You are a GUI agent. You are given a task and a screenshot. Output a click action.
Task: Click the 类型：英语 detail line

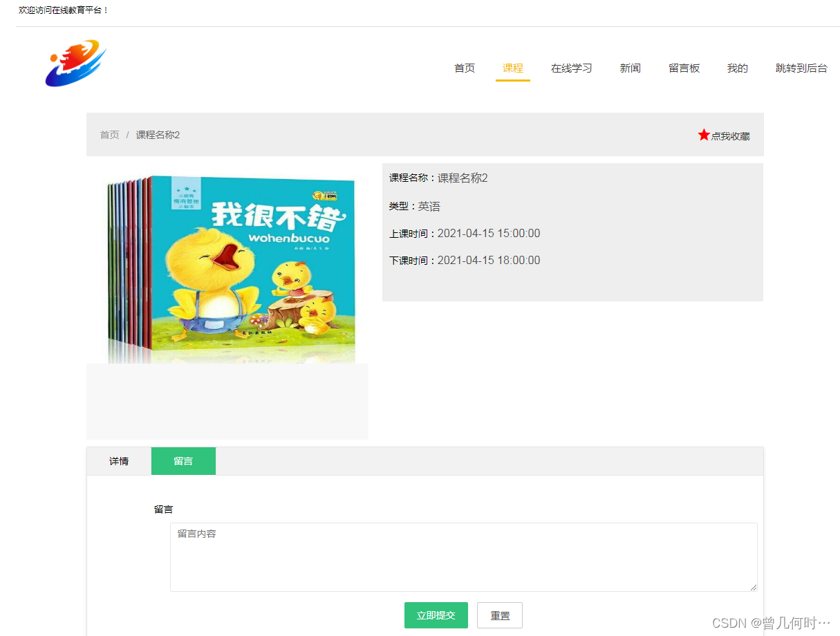[415, 207]
